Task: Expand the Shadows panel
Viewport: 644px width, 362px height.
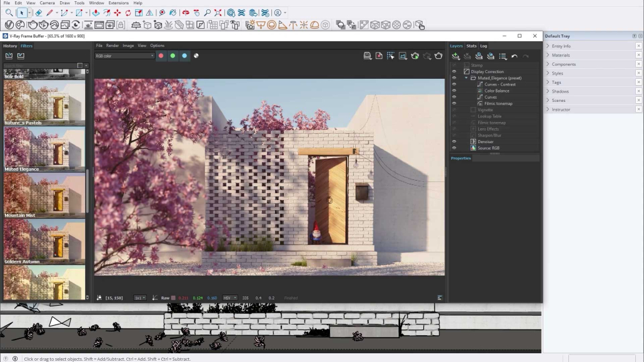Action: (x=548, y=91)
